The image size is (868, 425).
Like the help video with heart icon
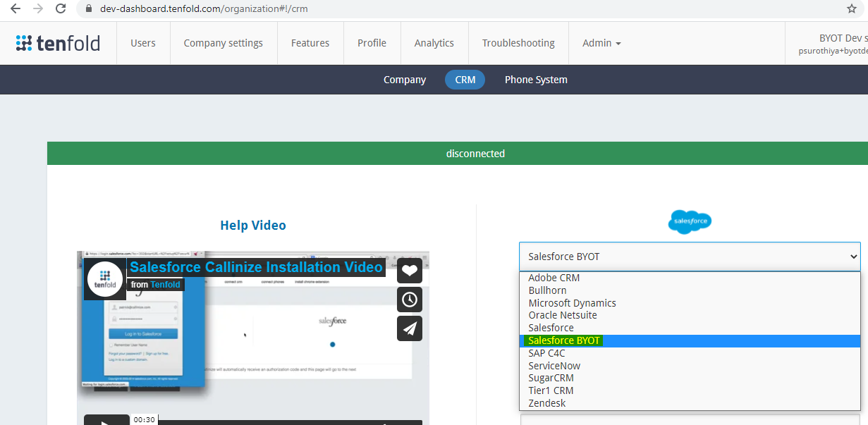pos(410,270)
